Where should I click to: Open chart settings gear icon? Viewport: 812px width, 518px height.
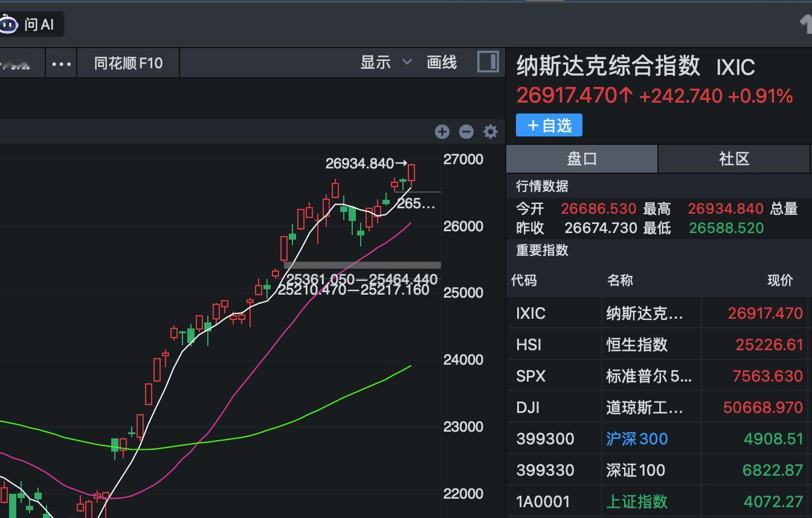coord(491,132)
